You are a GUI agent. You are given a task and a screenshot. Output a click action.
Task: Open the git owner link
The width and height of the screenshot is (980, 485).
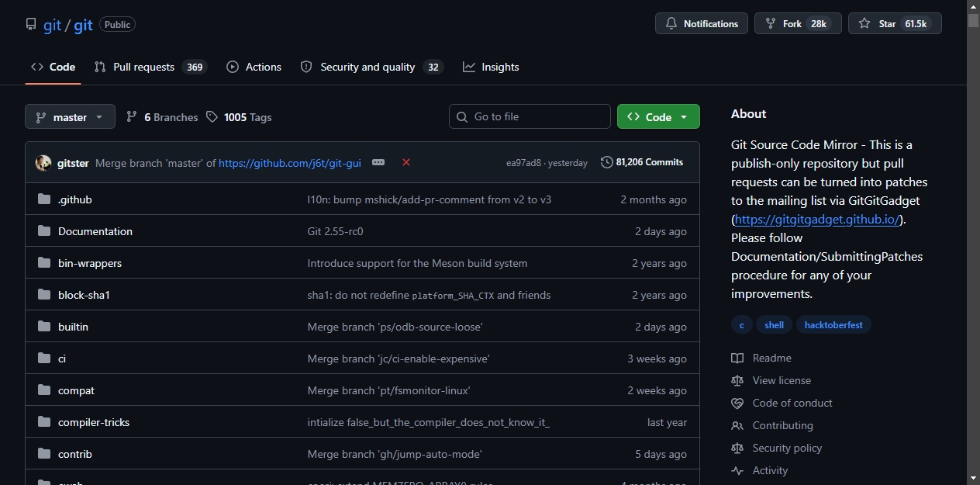52,25
